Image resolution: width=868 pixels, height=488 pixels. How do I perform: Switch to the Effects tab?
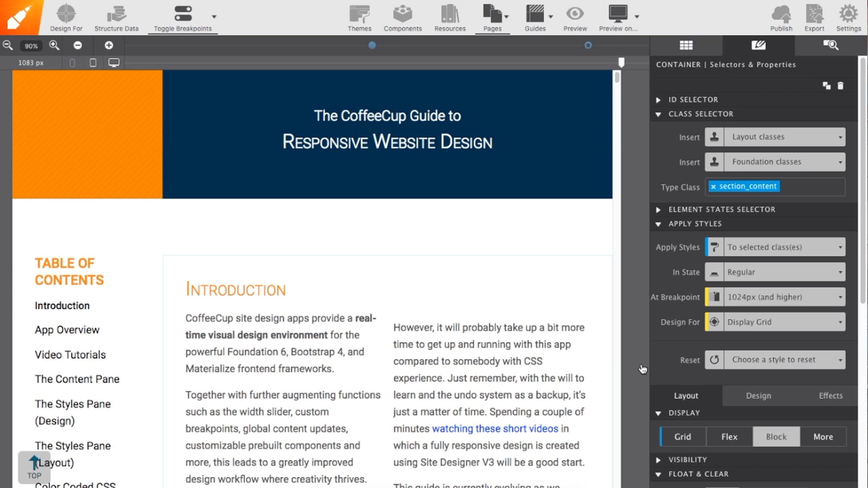click(x=831, y=396)
